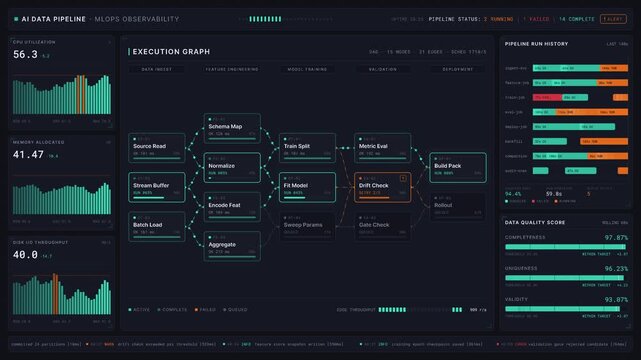Open the Rollout queued node

(457, 206)
